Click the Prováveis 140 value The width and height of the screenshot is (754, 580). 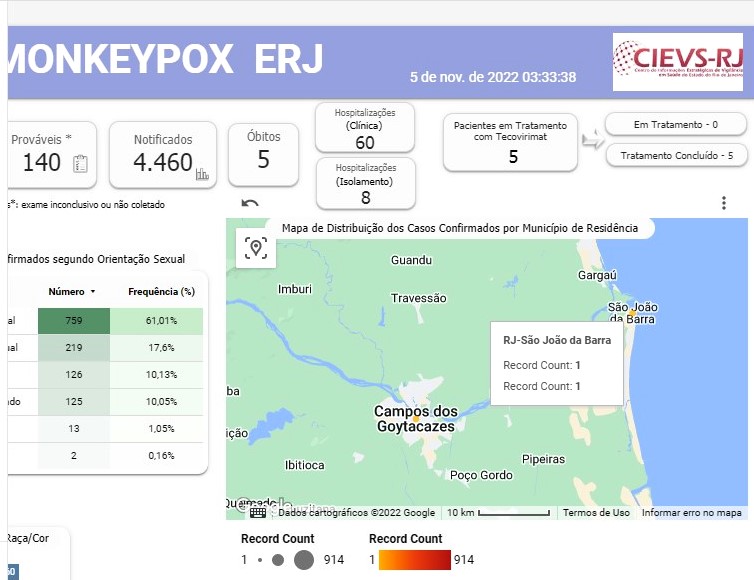point(42,163)
